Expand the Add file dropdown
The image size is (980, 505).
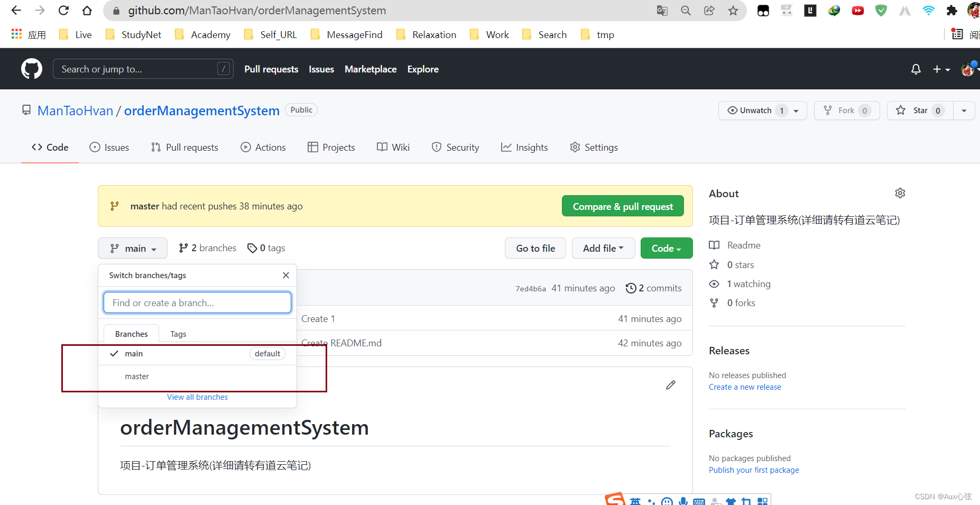click(603, 248)
